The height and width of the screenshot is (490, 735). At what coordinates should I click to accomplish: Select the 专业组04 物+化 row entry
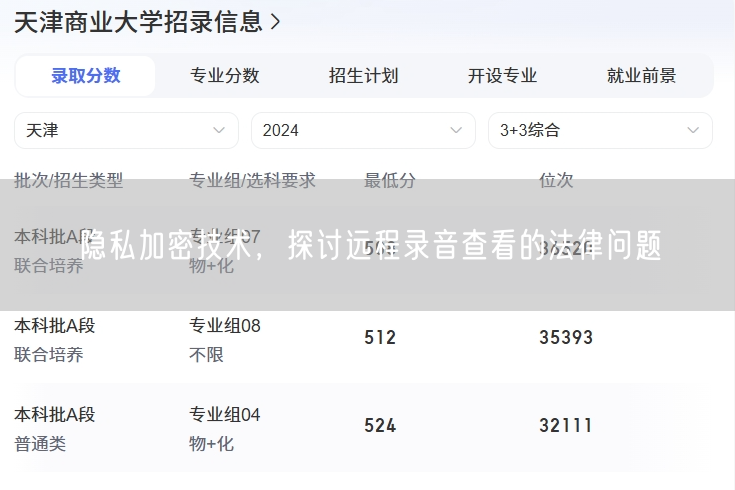click(x=225, y=428)
